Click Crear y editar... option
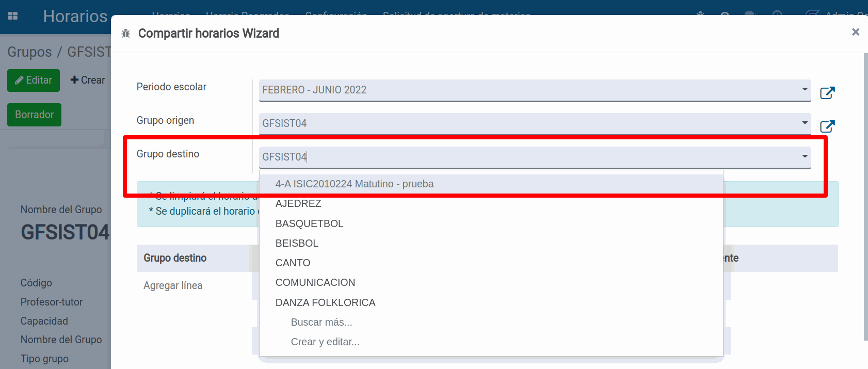The height and width of the screenshot is (369, 868). [325, 342]
